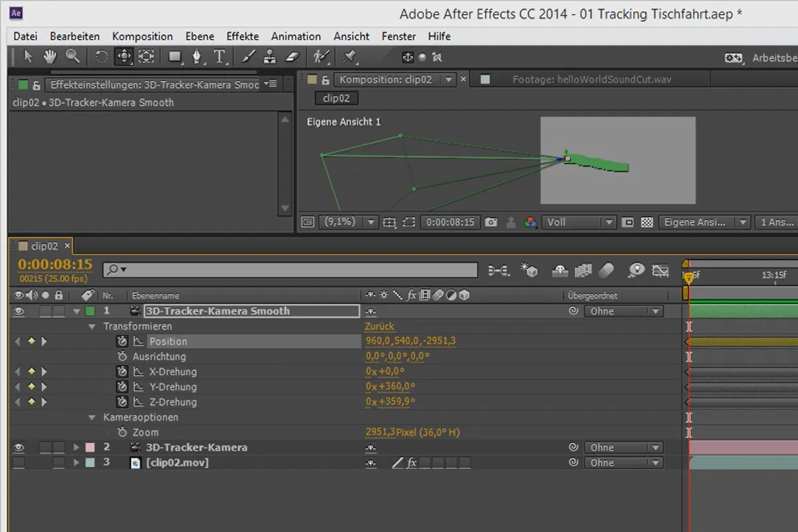Hide the 3D-Tracker-Kamera Smooth layer eye
The image size is (798, 532).
pos(19,311)
